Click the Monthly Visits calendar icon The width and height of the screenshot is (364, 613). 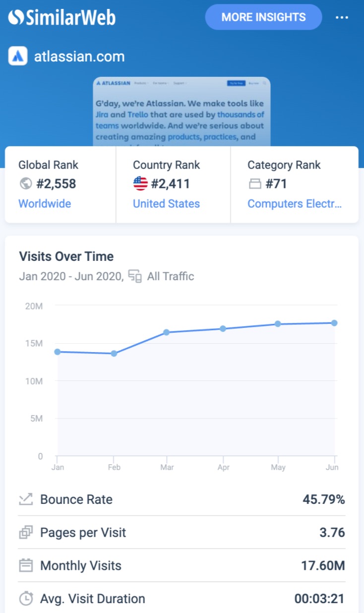pos(26,565)
